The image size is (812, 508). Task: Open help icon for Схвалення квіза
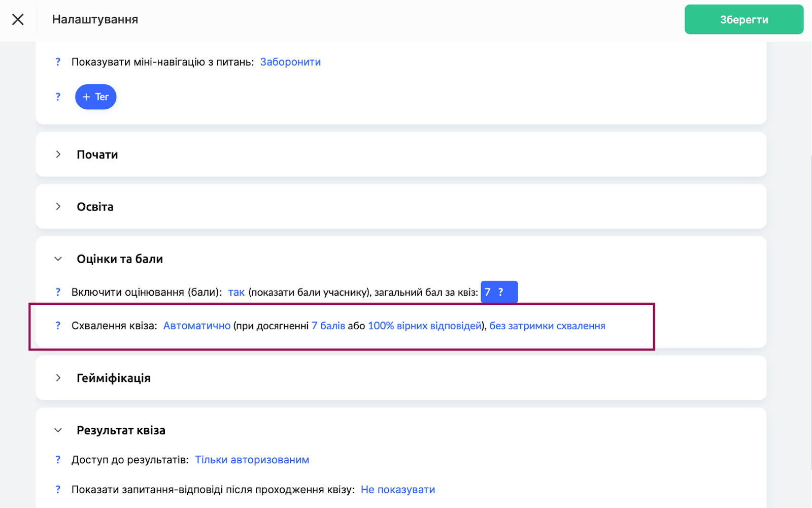[58, 326]
